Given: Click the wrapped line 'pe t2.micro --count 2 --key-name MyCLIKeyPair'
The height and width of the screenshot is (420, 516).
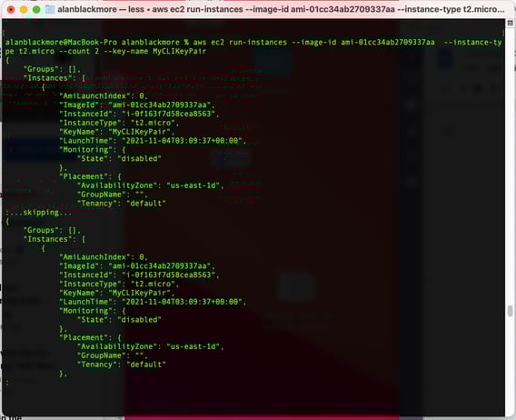Looking at the screenshot, I should (x=105, y=52).
